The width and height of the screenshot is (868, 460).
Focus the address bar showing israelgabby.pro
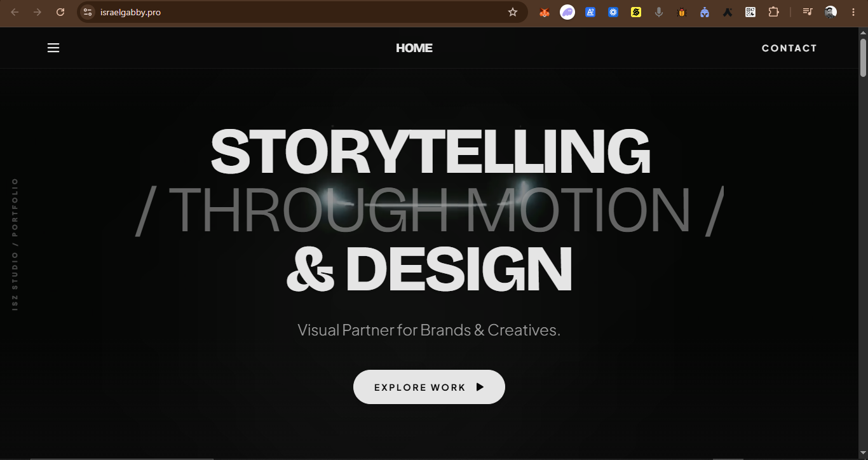pyautogui.click(x=302, y=12)
